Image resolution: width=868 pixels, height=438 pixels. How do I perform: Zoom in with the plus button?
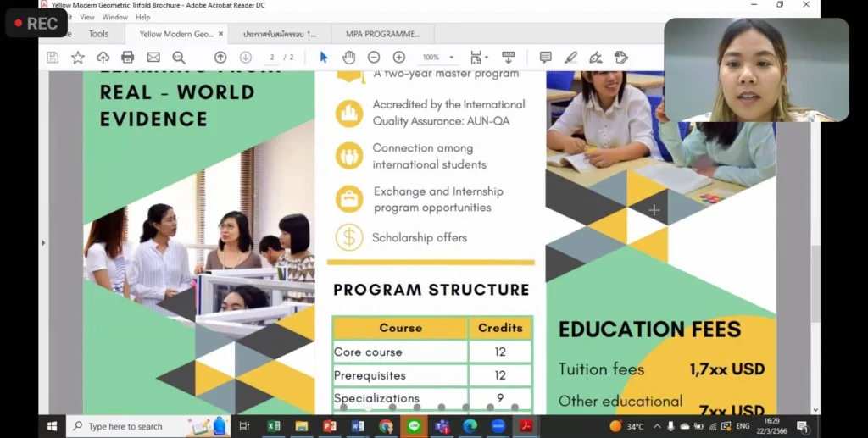[x=399, y=57]
